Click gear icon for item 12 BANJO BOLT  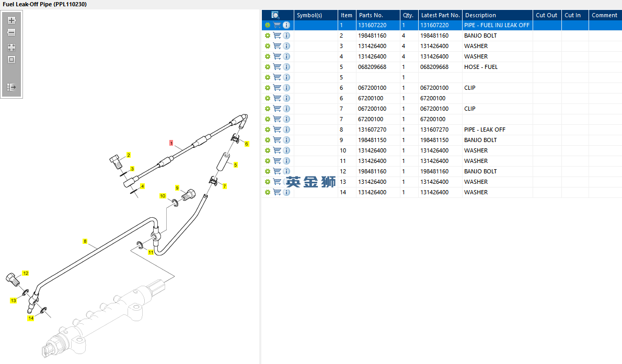268,171
